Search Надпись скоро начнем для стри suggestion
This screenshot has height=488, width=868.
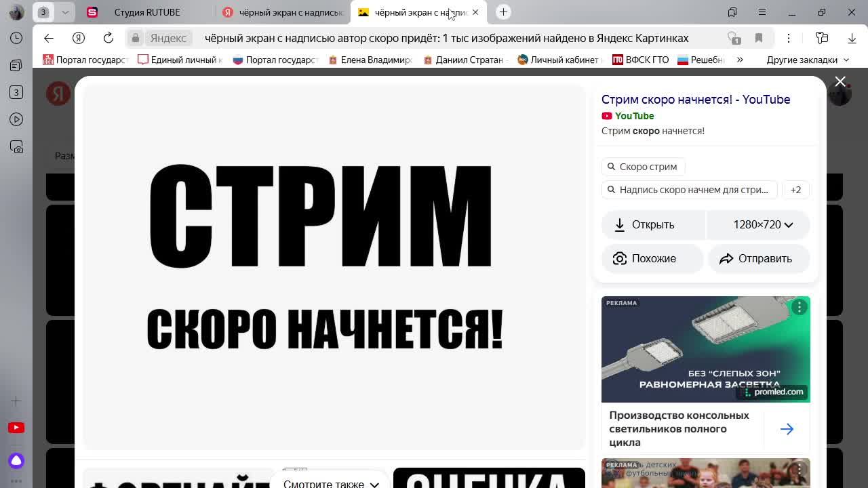pyautogui.click(x=689, y=190)
